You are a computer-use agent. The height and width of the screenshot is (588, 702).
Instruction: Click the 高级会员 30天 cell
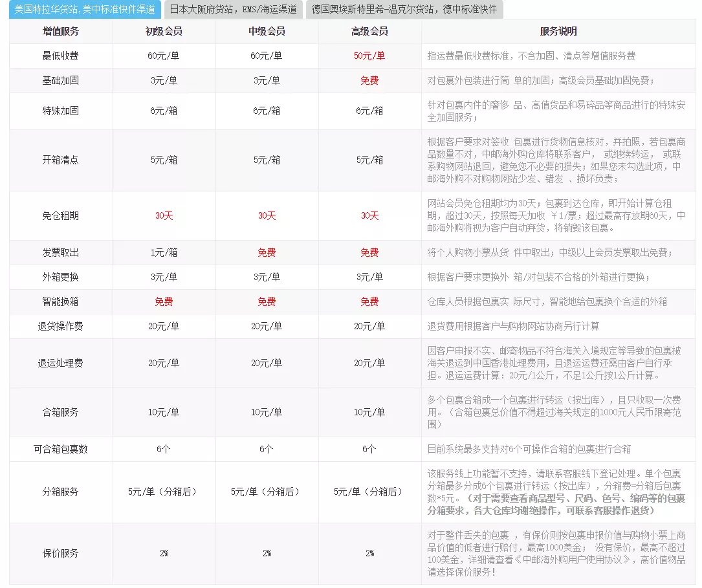click(x=370, y=215)
